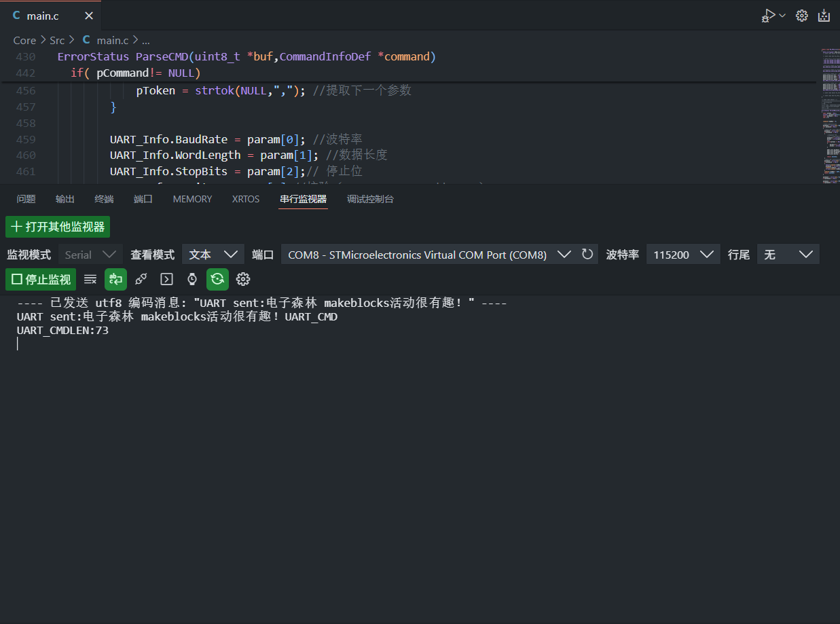Refresh the serial port list
Viewport: 840px width, 624px height.
587,255
